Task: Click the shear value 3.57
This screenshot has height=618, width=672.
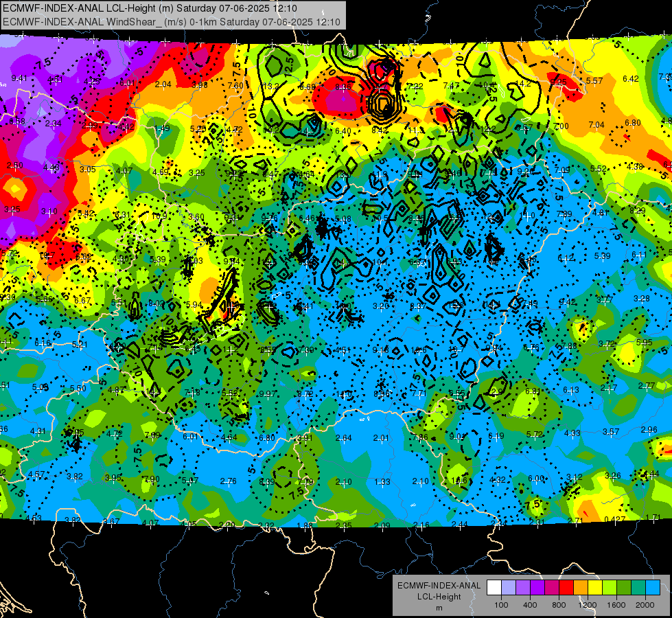Action: click(611, 431)
